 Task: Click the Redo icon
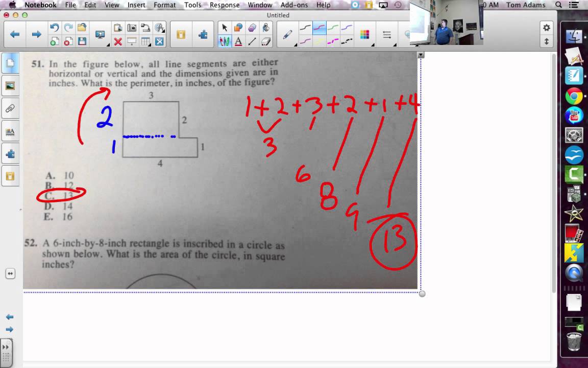click(68, 28)
